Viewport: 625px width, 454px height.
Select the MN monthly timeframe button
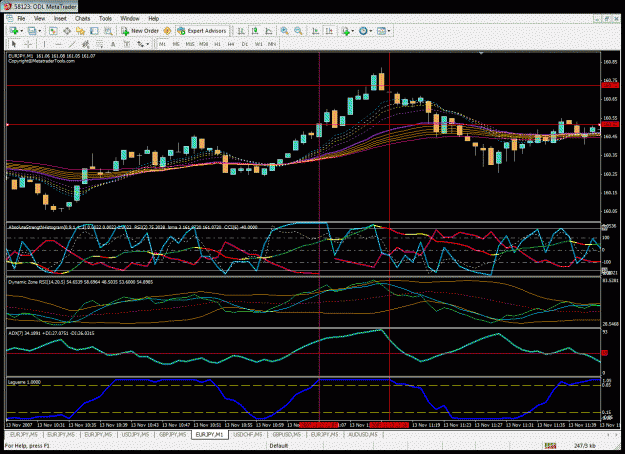tap(272, 44)
